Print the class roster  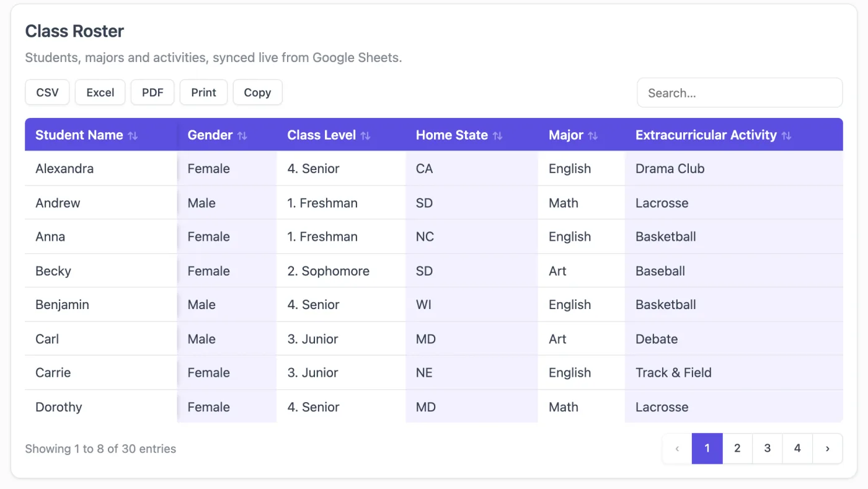coord(203,92)
